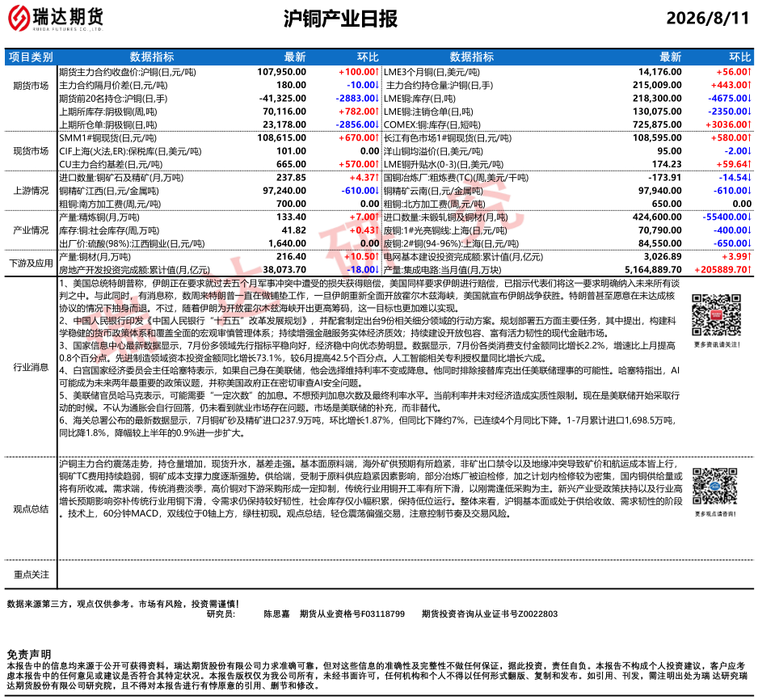Screen dimensions: 758x700
Task: Select the 长江有色市场1#铜现货 value 108,595.00
Action: [658, 137]
